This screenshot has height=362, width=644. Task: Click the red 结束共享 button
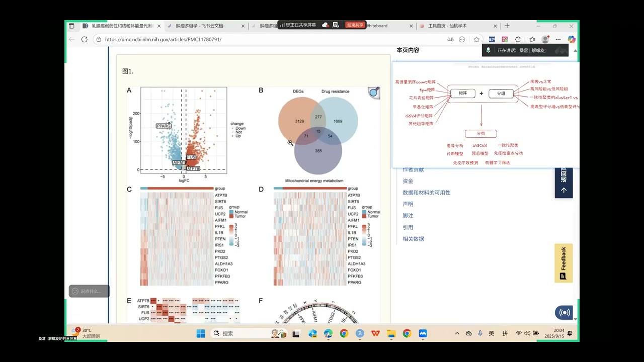pyautogui.click(x=356, y=25)
